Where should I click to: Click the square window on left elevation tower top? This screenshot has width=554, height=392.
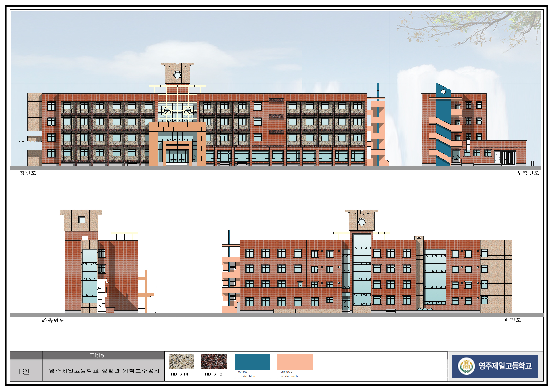(82, 220)
